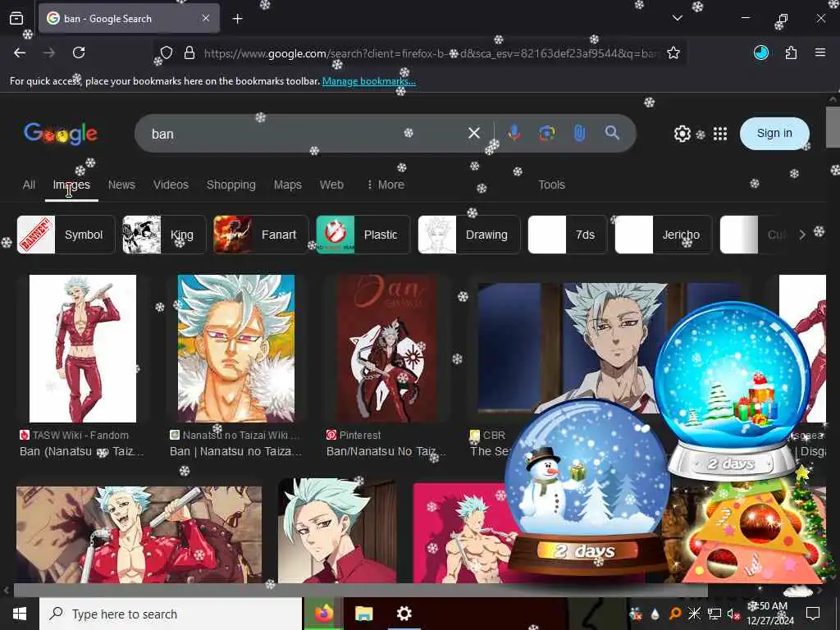The image size is (840, 630).
Task: Show site security lock info
Action: (x=189, y=52)
